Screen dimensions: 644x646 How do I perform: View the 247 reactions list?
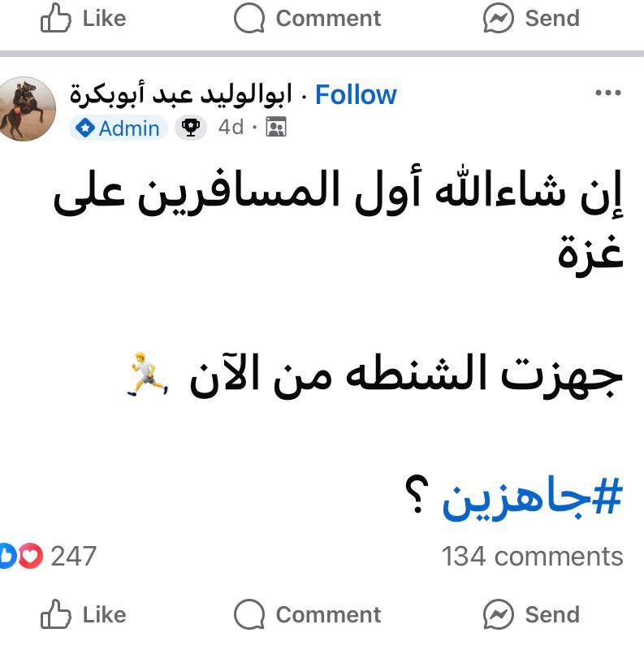point(73,557)
